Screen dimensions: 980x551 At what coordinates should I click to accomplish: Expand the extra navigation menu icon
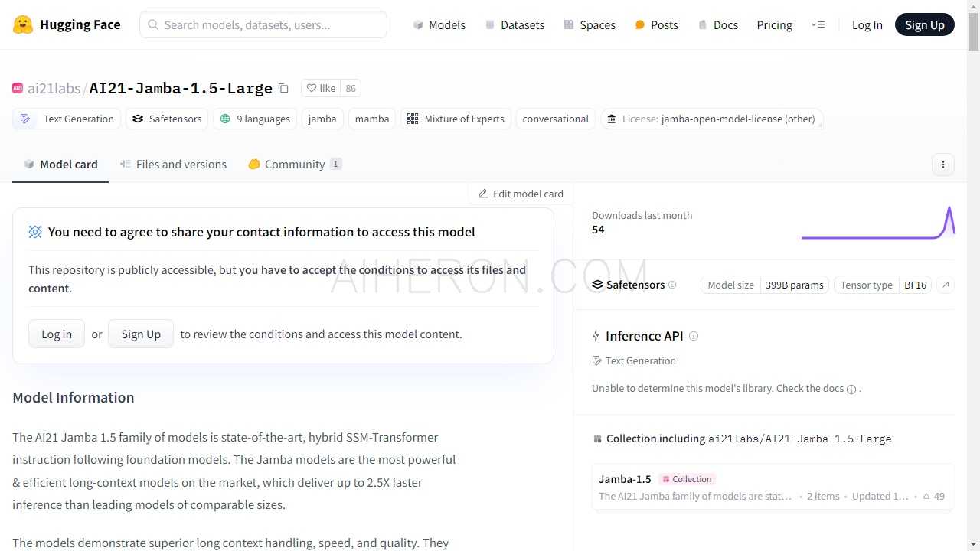coord(818,24)
